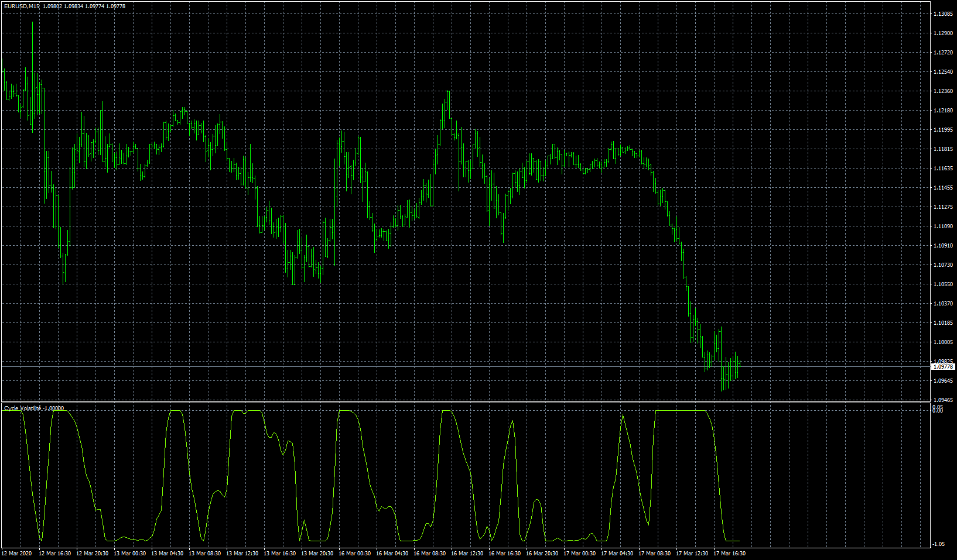Click time axis label 13 Mar 16:30
957x560 pixels.
click(x=280, y=554)
